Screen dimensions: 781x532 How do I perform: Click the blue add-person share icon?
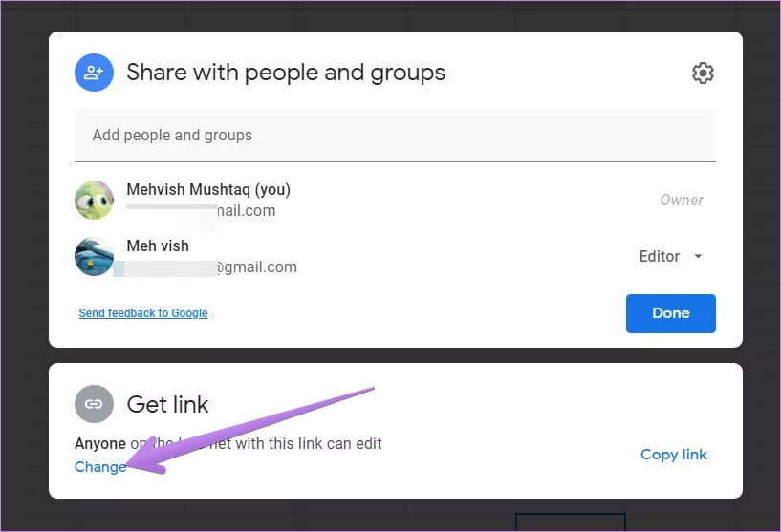(94, 73)
